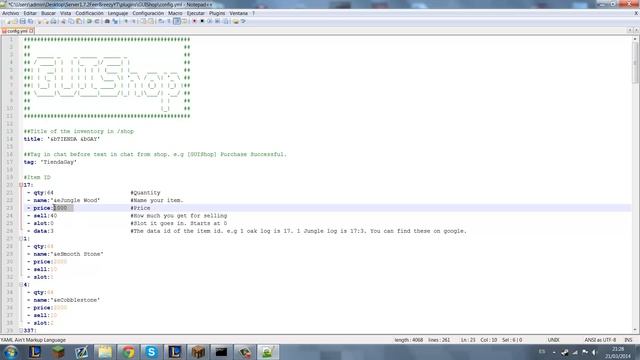Click the 'YAML Ain't Markup Language' status text

[33, 340]
